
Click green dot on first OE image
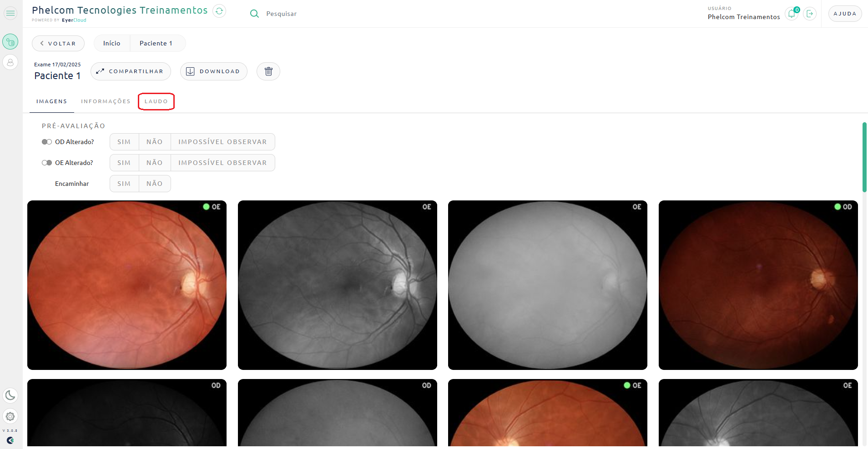pyautogui.click(x=206, y=207)
